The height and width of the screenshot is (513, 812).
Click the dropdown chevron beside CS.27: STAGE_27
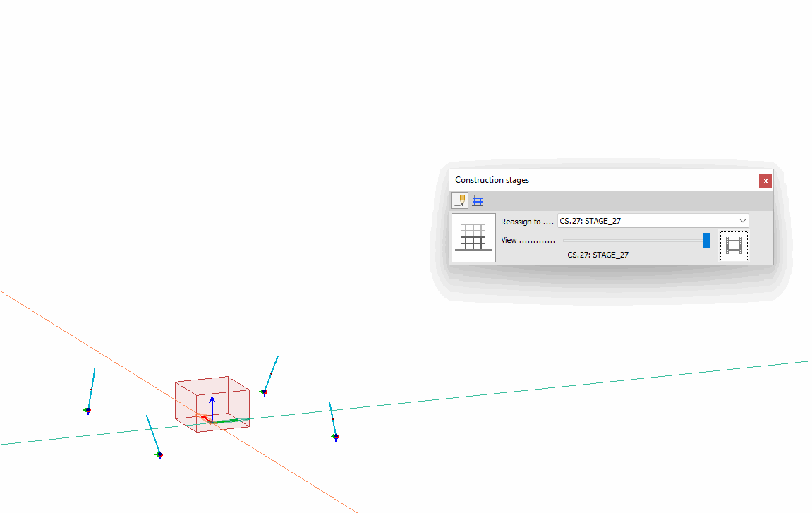point(742,221)
